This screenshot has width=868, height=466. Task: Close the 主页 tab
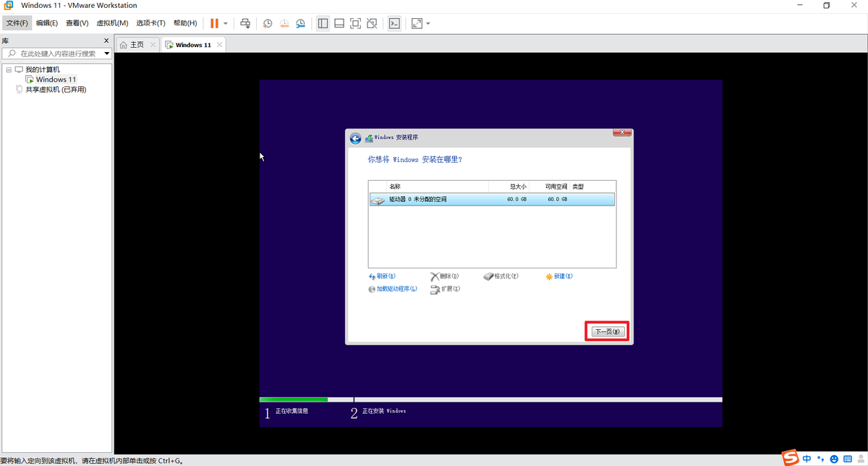(153, 45)
